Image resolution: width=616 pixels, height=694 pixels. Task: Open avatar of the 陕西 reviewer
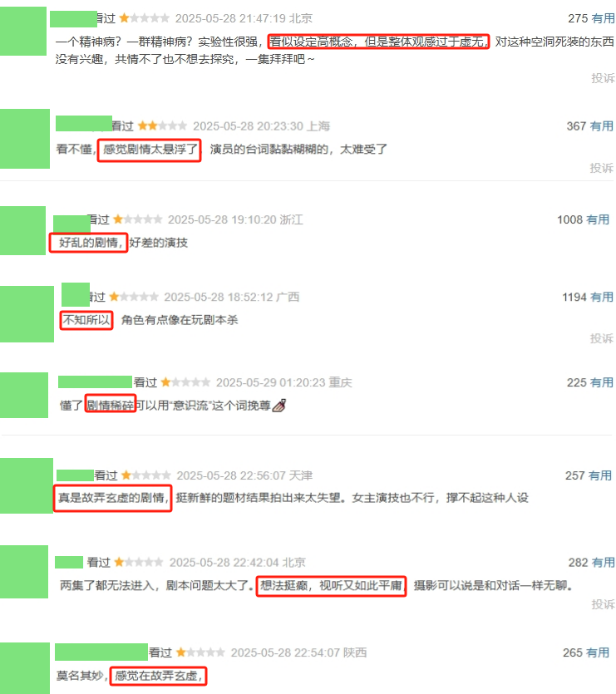pos(25,668)
